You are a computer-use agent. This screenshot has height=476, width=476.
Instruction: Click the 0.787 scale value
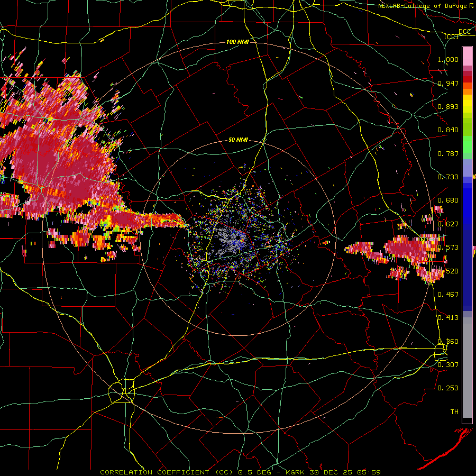pyautogui.click(x=448, y=153)
